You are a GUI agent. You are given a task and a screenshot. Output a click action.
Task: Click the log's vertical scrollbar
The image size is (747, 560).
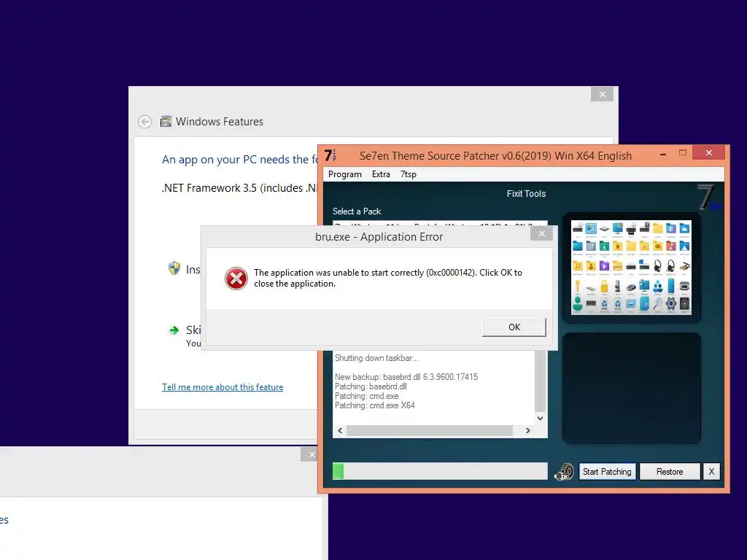[540, 381]
